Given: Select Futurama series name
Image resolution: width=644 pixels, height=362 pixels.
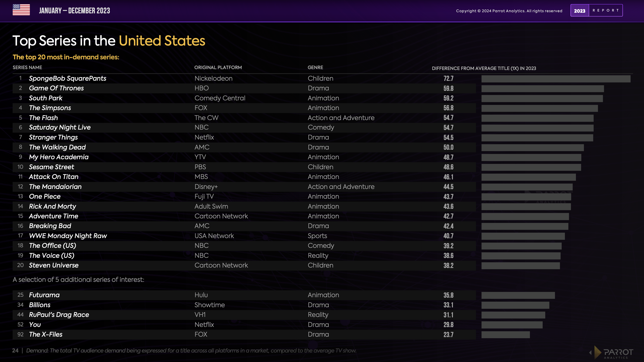Looking at the screenshot, I should pyautogui.click(x=44, y=295).
